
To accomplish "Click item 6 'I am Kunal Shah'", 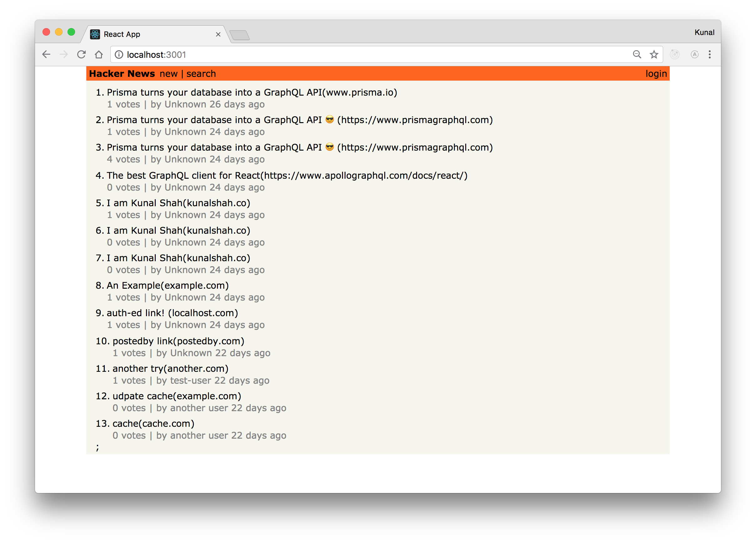I will pos(178,231).
